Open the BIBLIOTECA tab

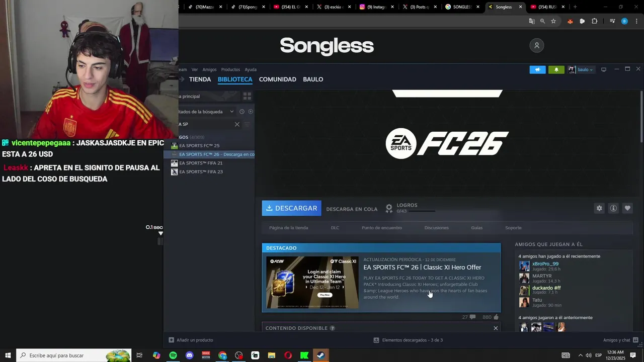tap(235, 79)
